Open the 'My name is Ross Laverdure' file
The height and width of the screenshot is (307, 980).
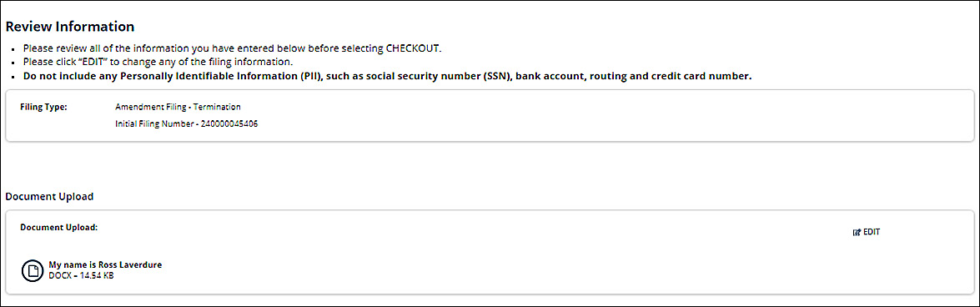pyautogui.click(x=105, y=265)
